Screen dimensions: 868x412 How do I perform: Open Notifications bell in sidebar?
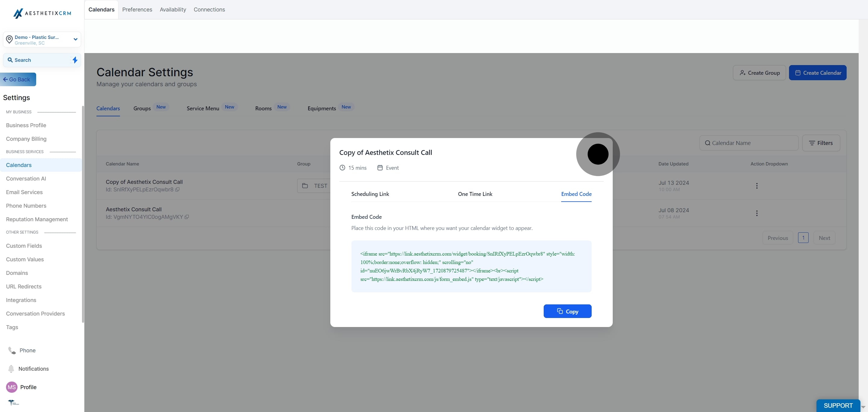pos(11,369)
